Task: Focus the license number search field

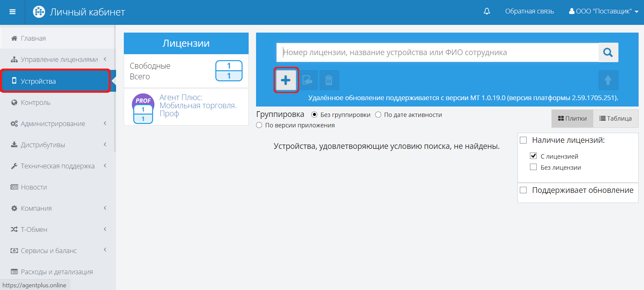Action: [x=437, y=52]
